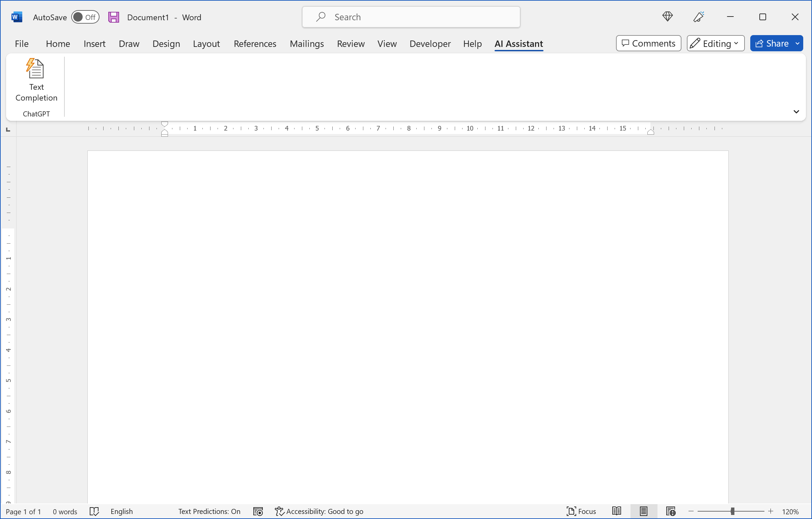
Task: Click Accessibility: Good to go status
Action: click(319, 511)
